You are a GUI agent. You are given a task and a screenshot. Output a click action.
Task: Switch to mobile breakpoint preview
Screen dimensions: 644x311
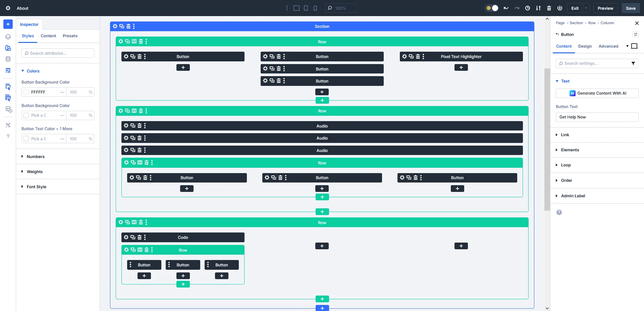click(315, 8)
